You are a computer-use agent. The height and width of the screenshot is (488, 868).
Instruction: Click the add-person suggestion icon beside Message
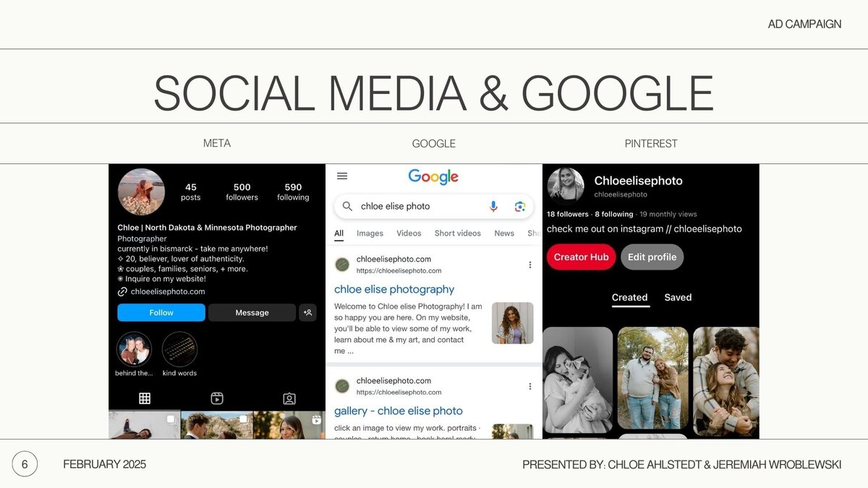coord(307,312)
